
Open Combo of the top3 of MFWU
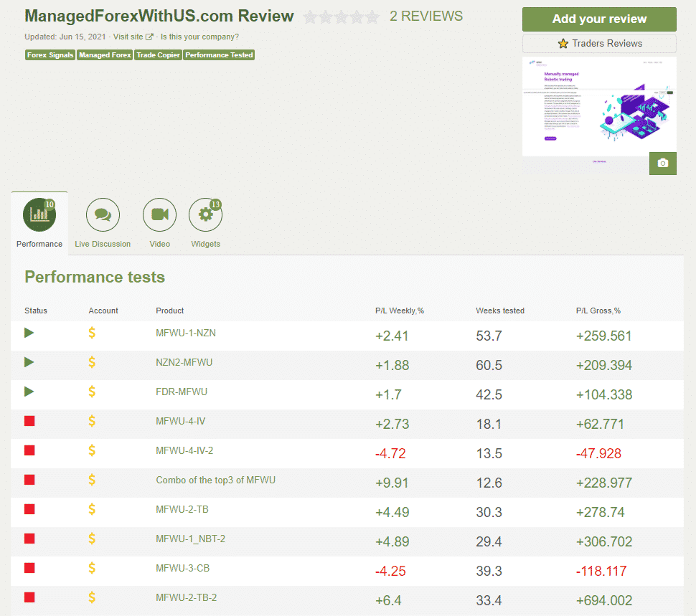pyautogui.click(x=216, y=480)
